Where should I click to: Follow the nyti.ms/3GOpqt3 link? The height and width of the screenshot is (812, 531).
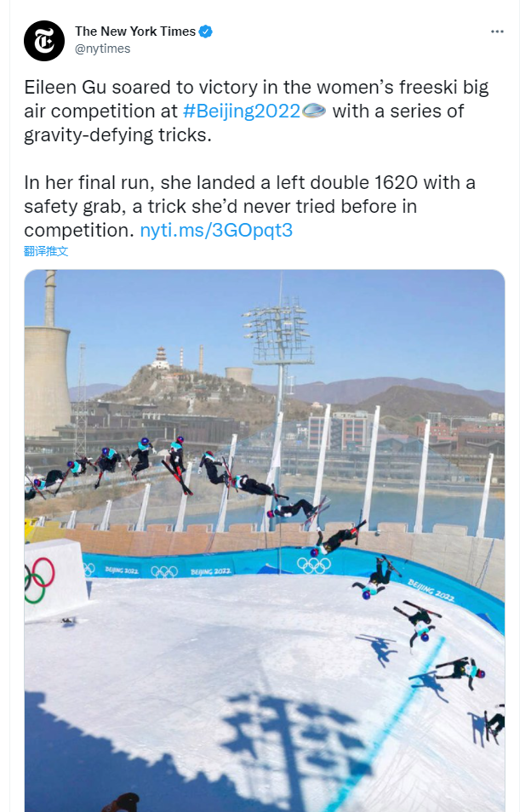[216, 230]
